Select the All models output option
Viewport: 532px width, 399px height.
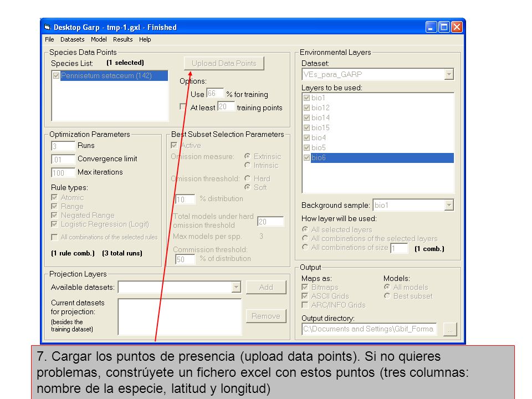387,287
